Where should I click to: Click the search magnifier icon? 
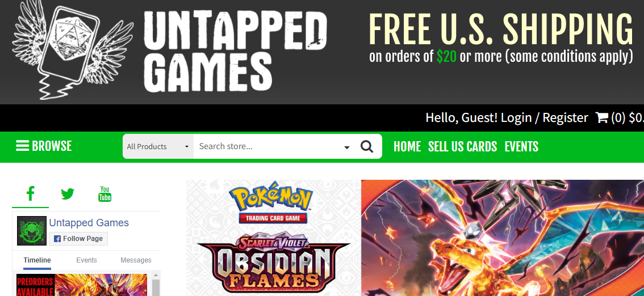[x=366, y=146]
